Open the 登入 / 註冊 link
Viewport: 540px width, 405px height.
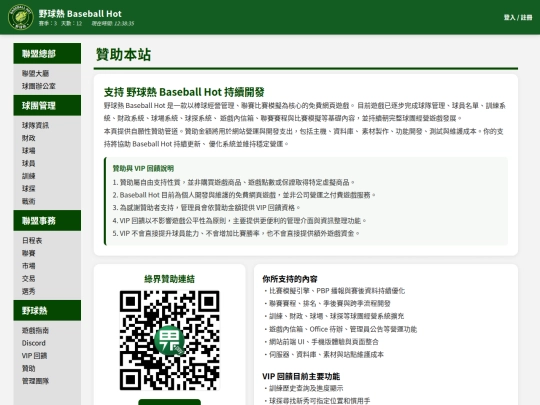(x=518, y=17)
